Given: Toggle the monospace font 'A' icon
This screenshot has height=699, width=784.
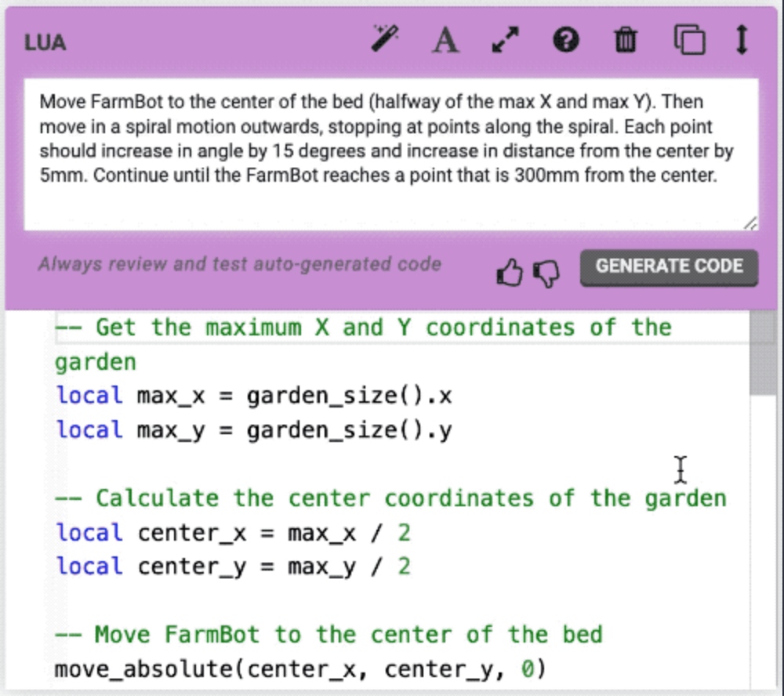Looking at the screenshot, I should pos(445,40).
